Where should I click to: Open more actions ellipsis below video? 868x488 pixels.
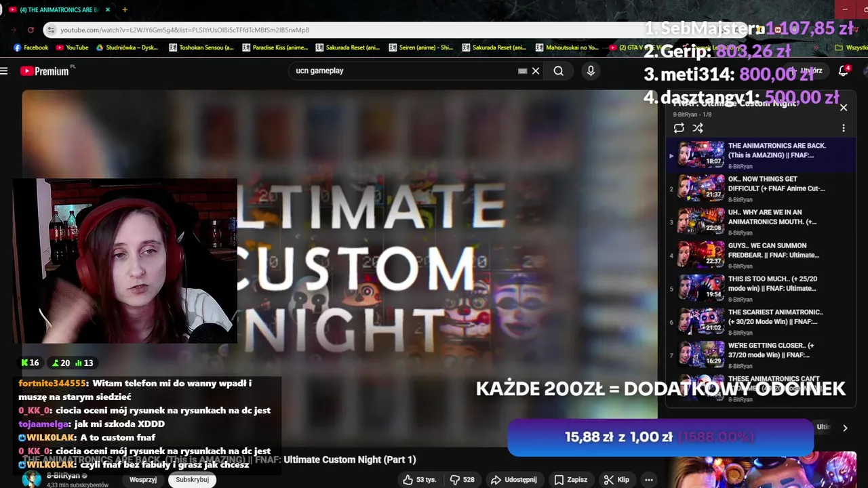(x=649, y=479)
